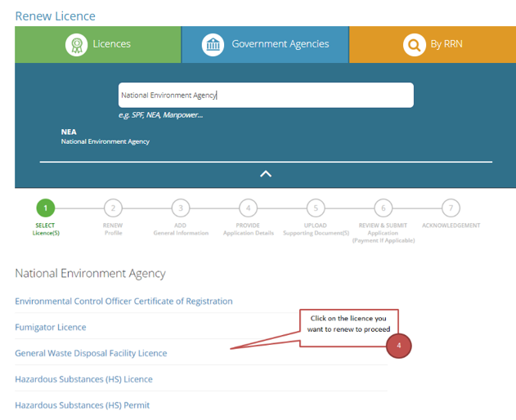Click the By RRN magnifier icon
This screenshot has height=420, width=516.
pos(414,44)
